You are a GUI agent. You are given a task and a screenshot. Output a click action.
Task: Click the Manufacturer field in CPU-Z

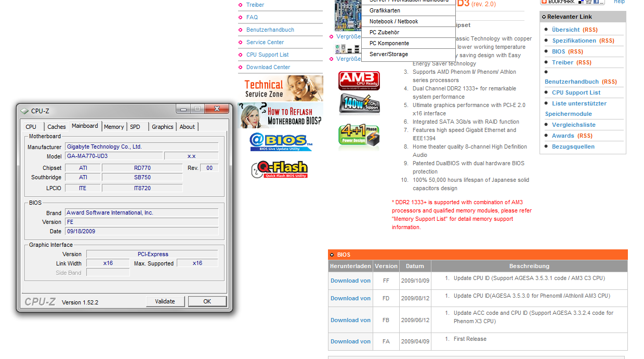tap(141, 147)
